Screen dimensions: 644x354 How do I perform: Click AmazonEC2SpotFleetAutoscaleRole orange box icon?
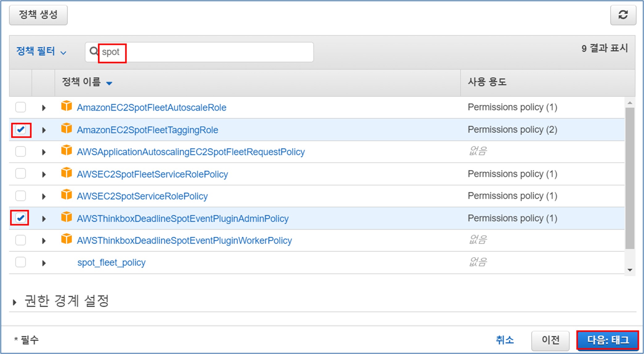(66, 106)
